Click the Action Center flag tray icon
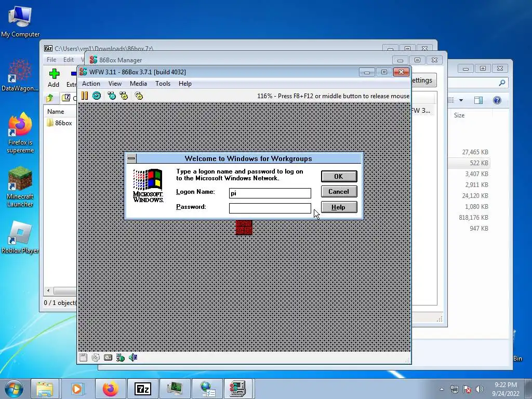The height and width of the screenshot is (399, 532). (x=467, y=389)
